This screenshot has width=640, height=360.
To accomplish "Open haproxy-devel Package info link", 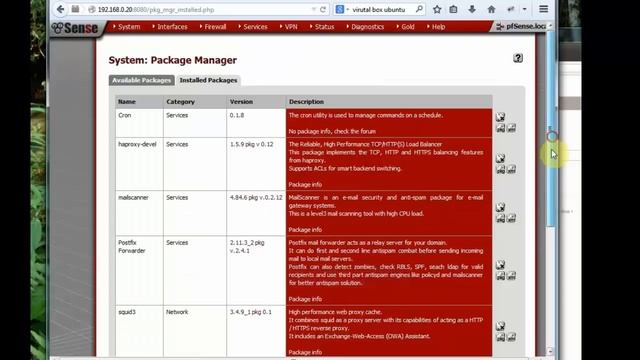I will 305,184.
